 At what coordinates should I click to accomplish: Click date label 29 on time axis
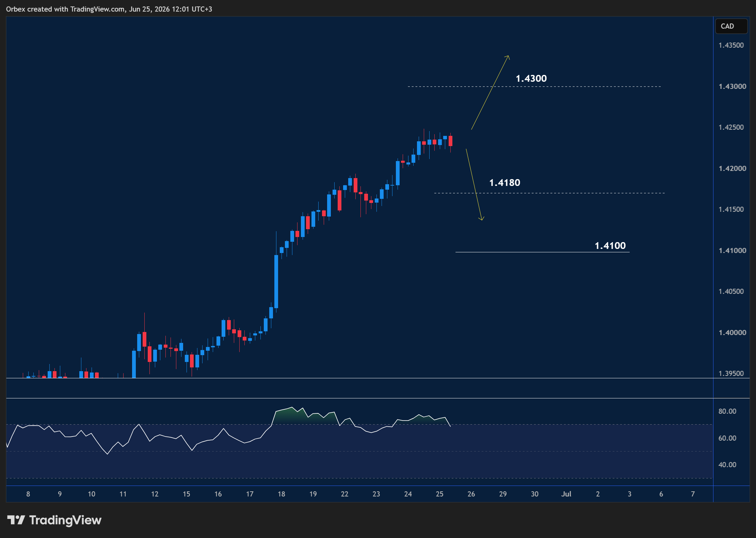pos(503,494)
